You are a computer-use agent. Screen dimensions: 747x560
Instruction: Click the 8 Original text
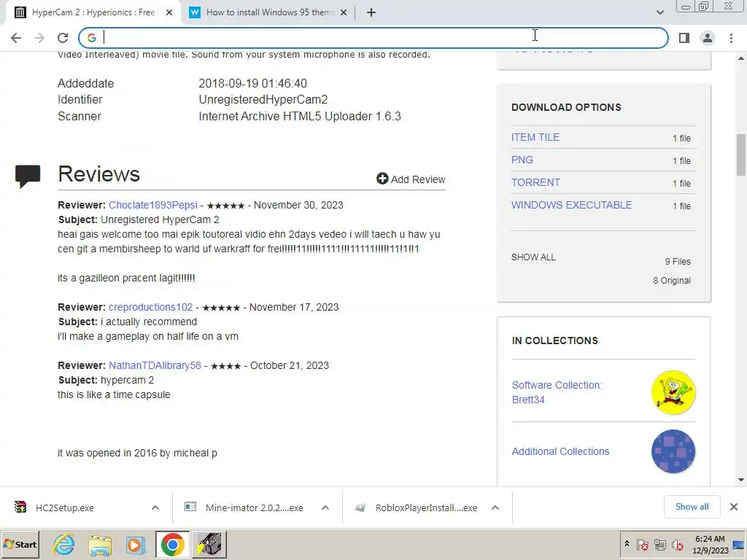(672, 281)
